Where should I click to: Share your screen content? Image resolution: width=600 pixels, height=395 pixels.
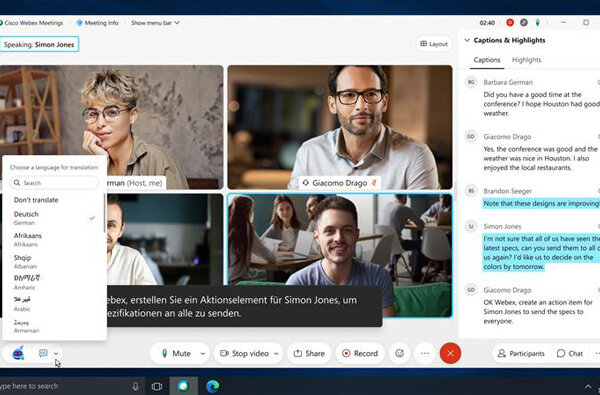tap(309, 353)
